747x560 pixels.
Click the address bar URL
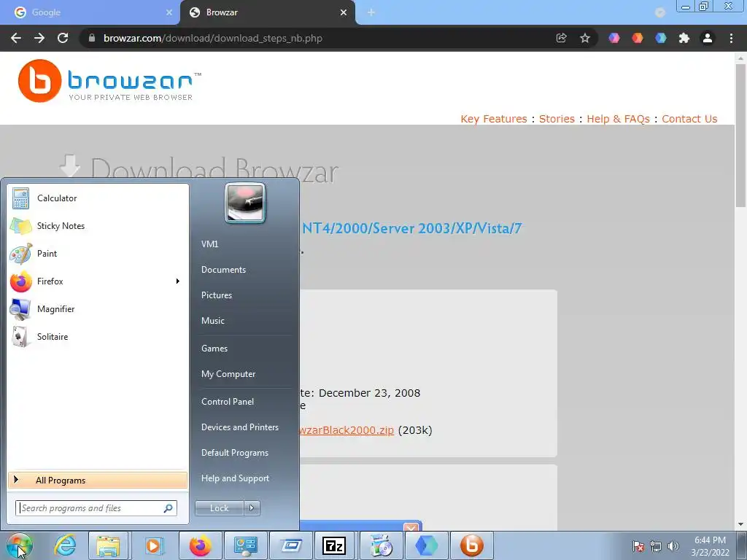pos(213,38)
